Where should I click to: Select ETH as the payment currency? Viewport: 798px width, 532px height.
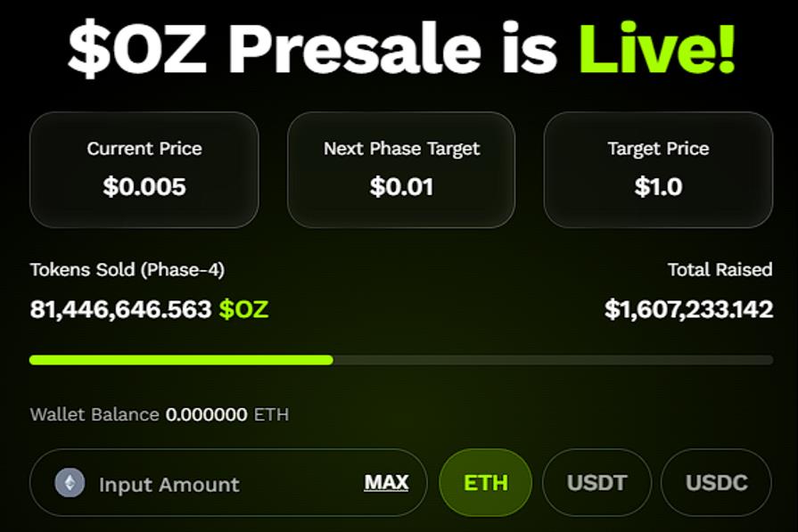(486, 483)
